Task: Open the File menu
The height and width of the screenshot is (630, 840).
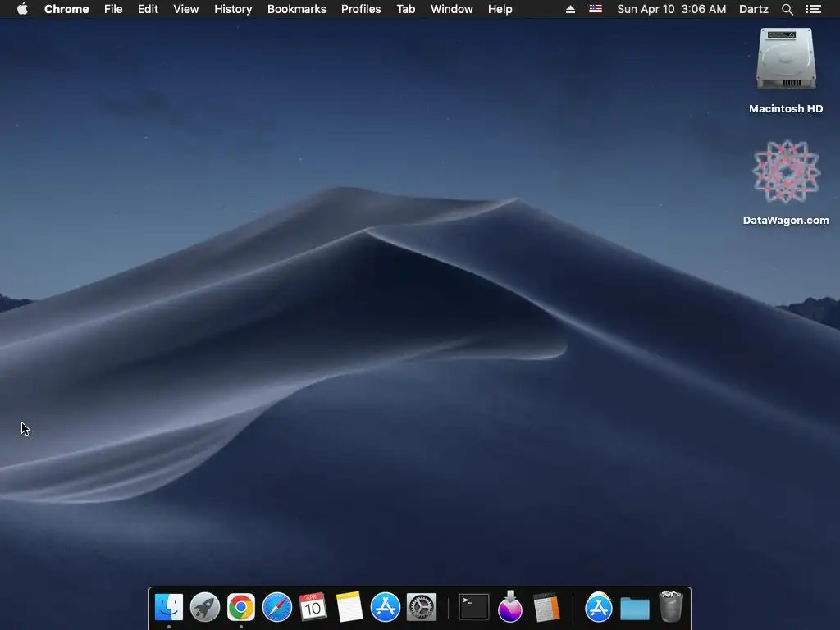Action: click(x=113, y=9)
